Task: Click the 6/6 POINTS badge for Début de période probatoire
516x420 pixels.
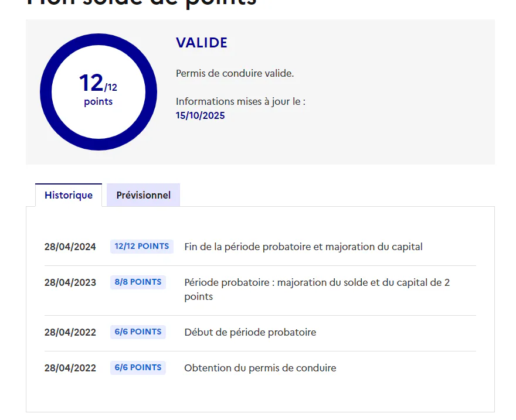Action: point(138,332)
